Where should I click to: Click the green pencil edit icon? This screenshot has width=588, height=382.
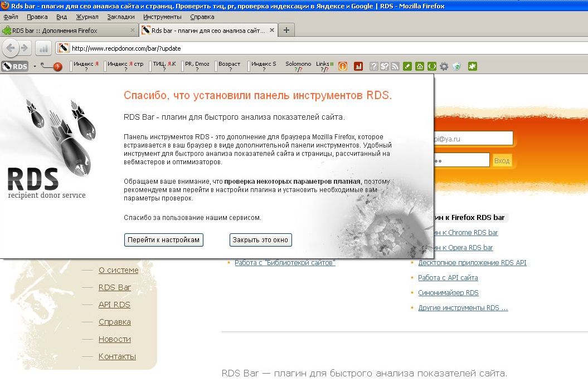tap(407, 66)
